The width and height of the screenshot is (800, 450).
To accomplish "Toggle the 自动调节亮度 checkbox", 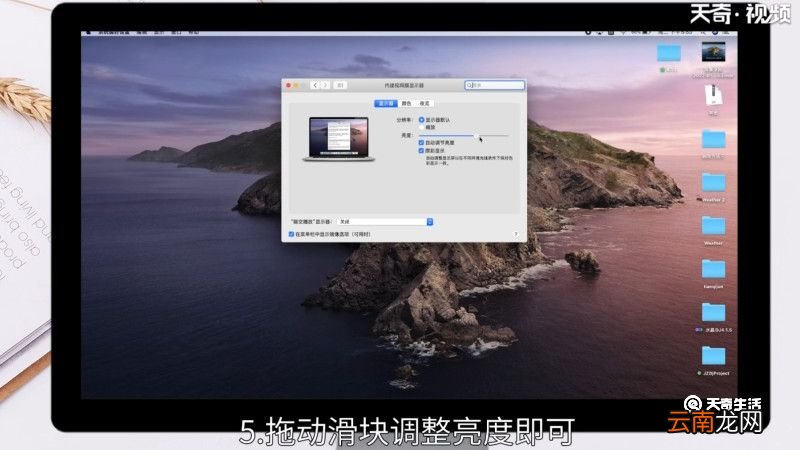I will pos(421,143).
